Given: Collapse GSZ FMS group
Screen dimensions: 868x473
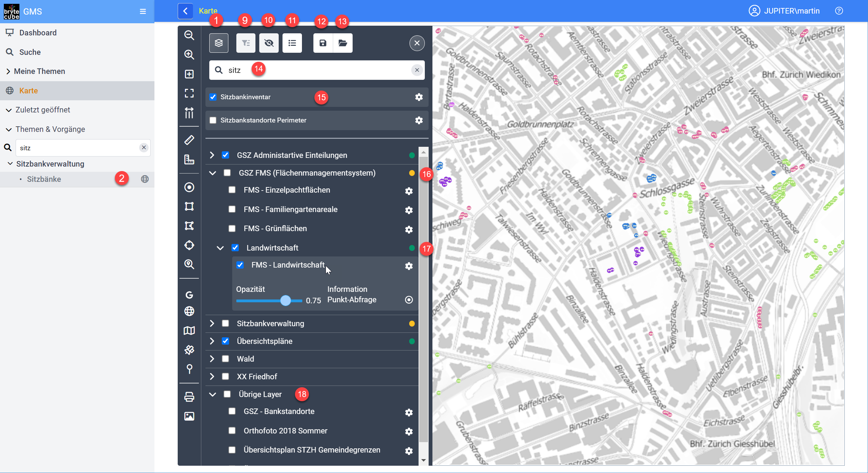Looking at the screenshot, I should point(212,173).
